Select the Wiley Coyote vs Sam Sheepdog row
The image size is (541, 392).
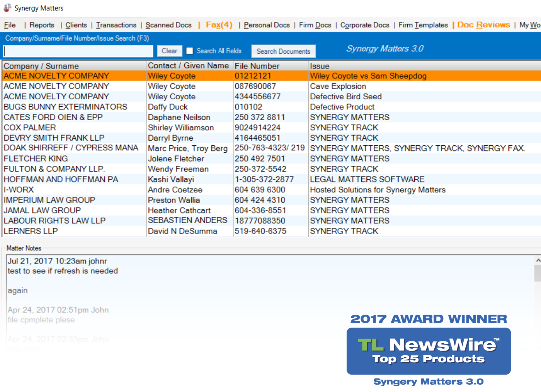[x=272, y=76]
